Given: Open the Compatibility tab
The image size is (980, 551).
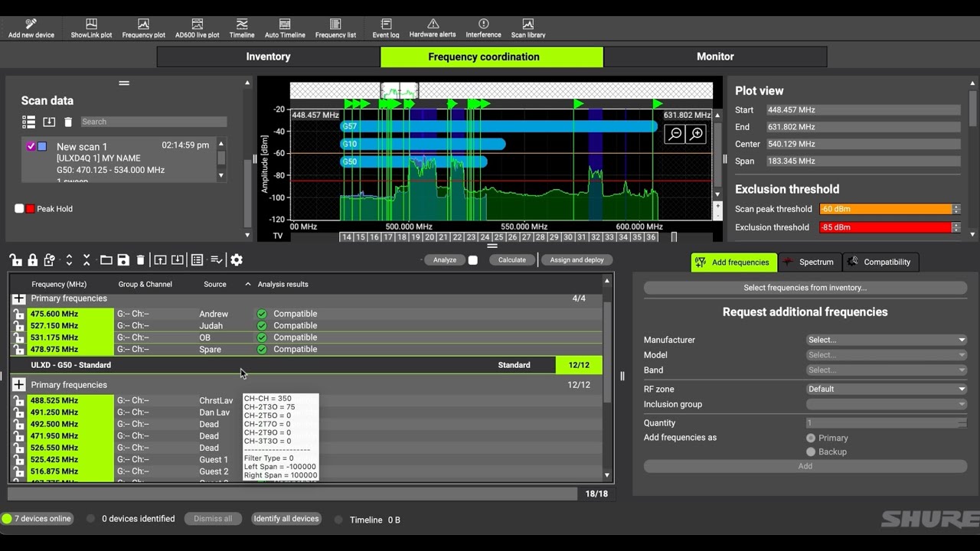Looking at the screenshot, I should coord(880,262).
